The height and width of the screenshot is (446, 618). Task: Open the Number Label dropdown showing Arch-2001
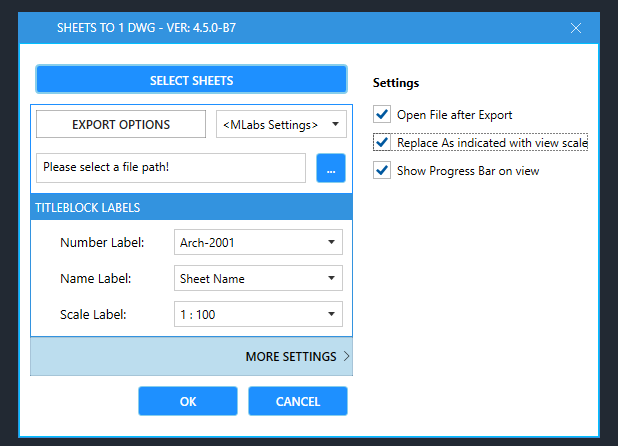tap(258, 242)
